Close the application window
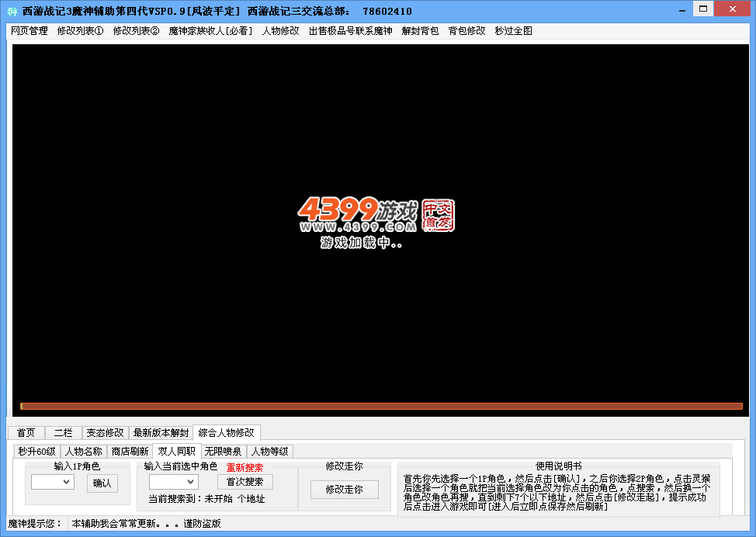 click(733, 9)
